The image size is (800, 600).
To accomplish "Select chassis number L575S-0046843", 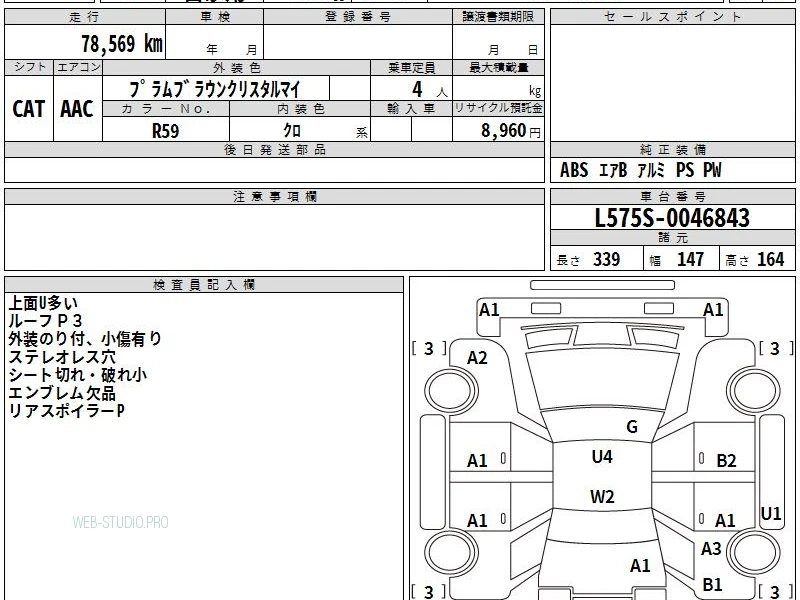I will tap(672, 218).
